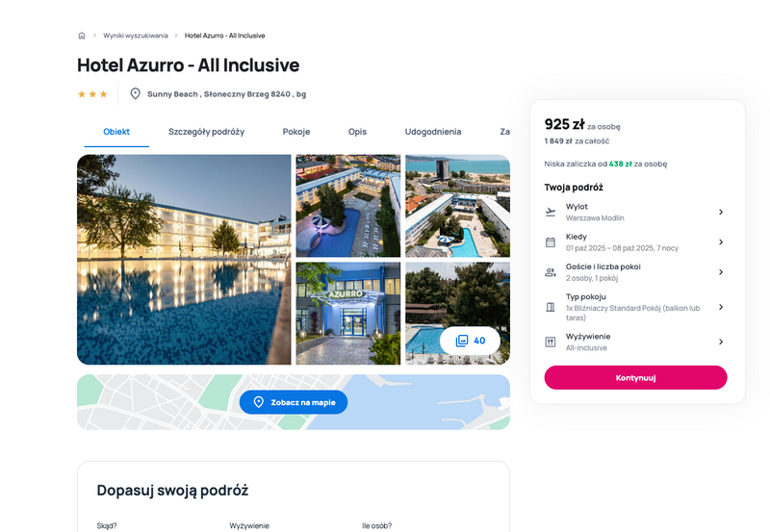
Task: Click the cutlery Wyżywienie icon
Action: tap(551, 342)
